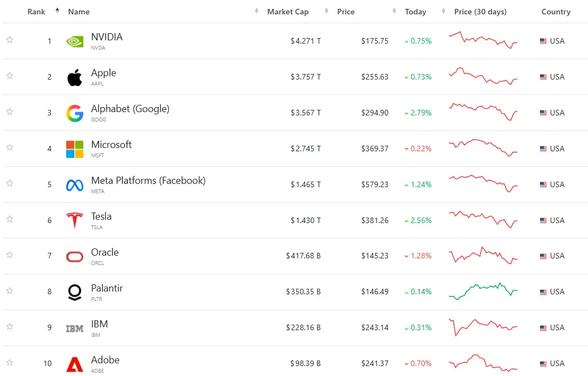Click the Palantir logo icon
The image size is (588, 376).
click(x=74, y=292)
